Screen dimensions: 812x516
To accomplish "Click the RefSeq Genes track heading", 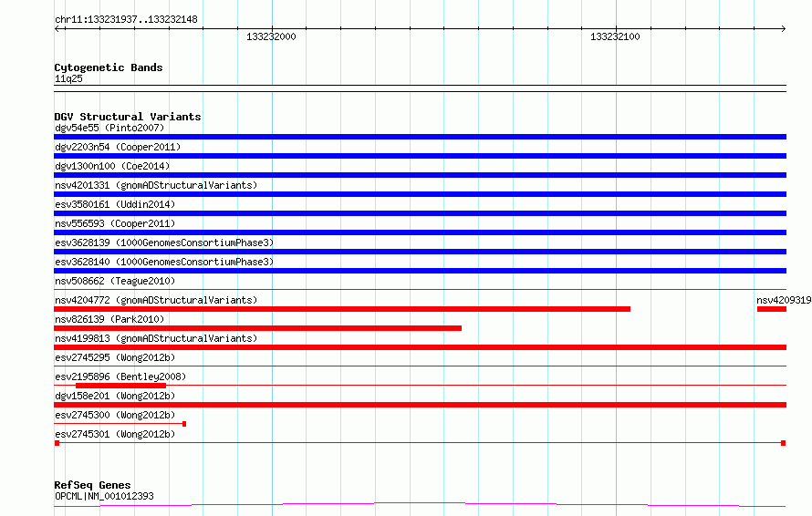I will [92, 485].
